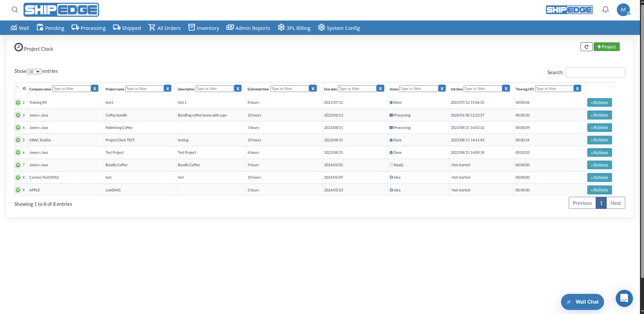The width and height of the screenshot is (644, 314).
Task: Clear the Status filter with X
Action: (x=442, y=89)
